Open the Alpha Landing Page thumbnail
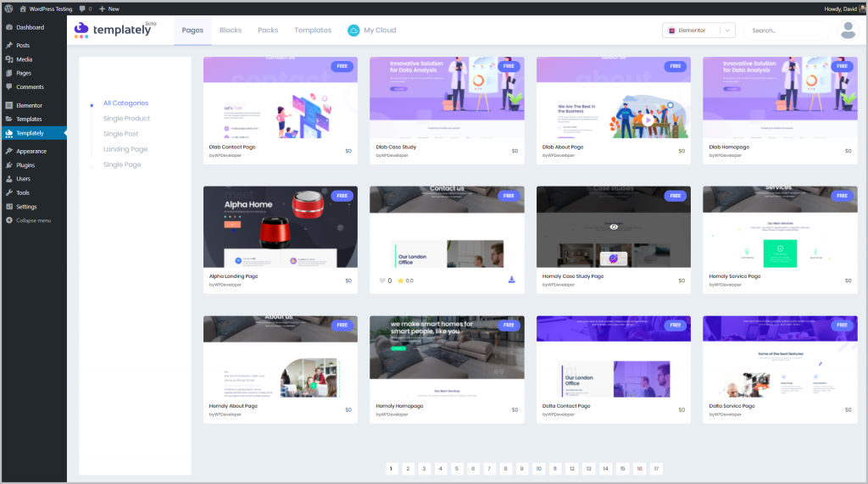Viewport: 868px width, 484px height. pyautogui.click(x=280, y=227)
